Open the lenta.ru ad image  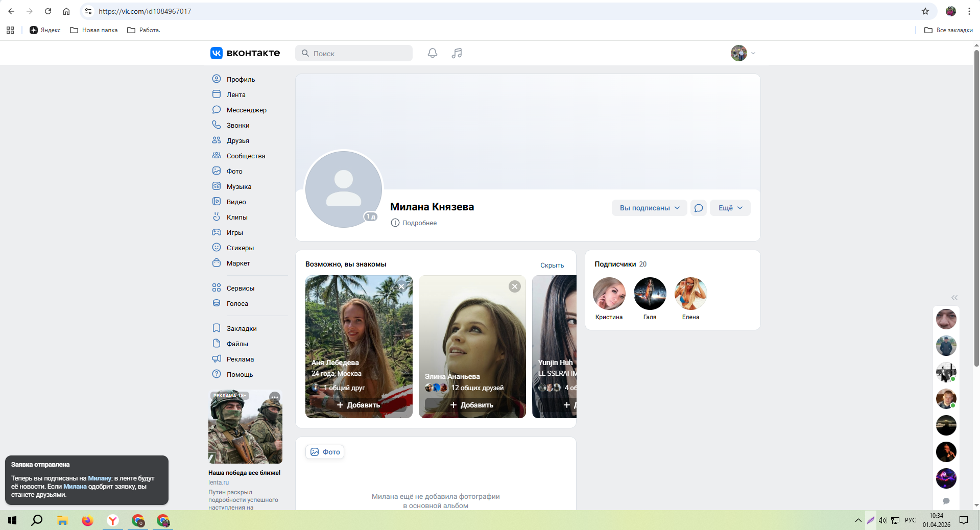(x=245, y=426)
